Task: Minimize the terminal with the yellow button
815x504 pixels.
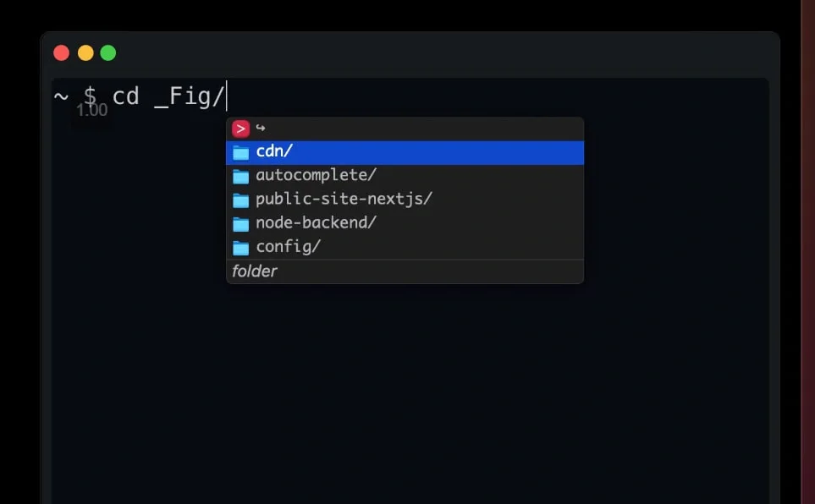Action: tap(85, 53)
